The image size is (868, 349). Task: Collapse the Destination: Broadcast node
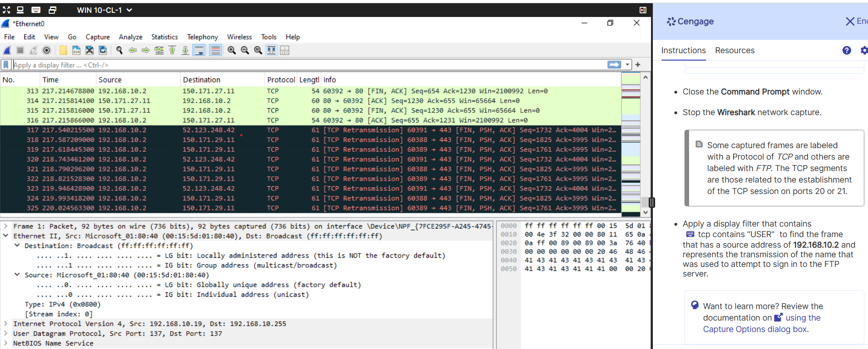point(17,245)
